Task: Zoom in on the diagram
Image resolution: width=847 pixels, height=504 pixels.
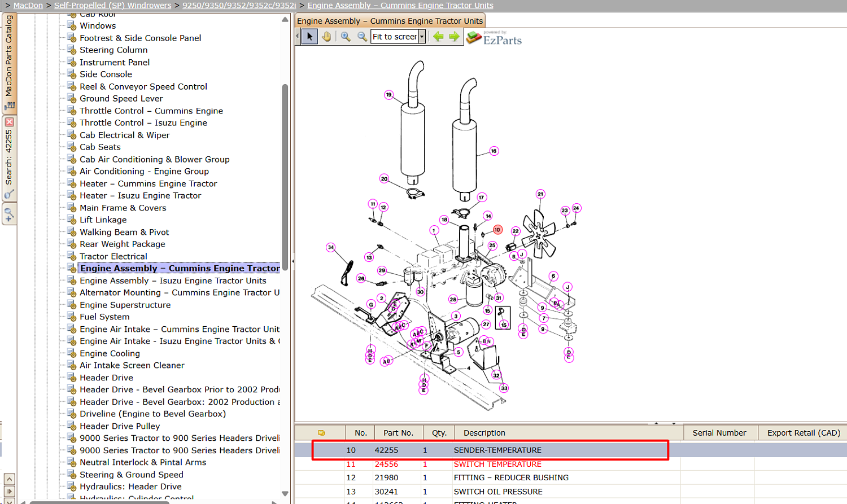Action: 346,37
